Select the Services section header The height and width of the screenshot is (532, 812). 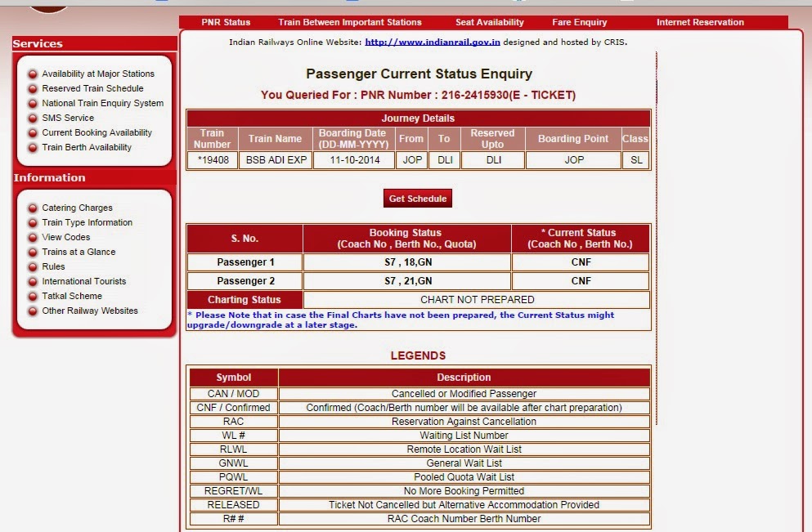tap(95, 43)
